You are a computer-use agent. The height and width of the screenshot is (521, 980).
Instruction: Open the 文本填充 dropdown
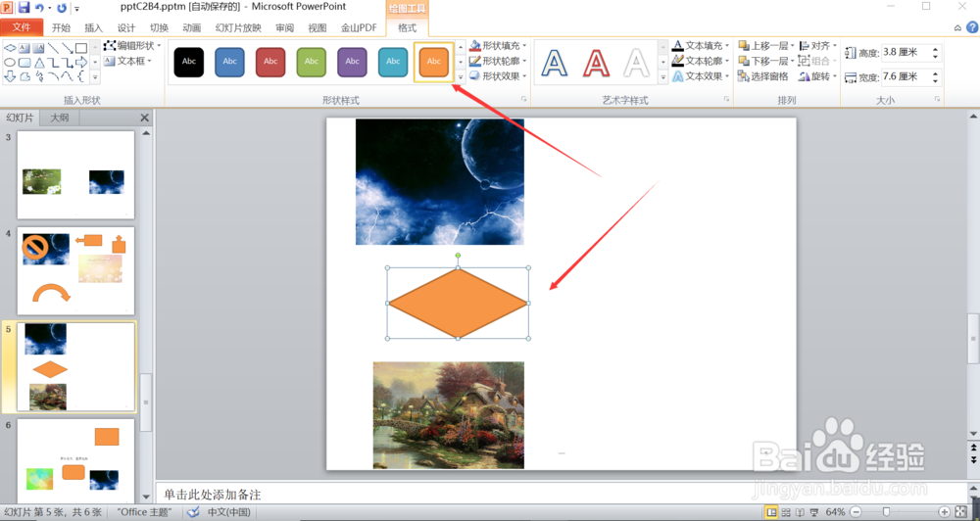click(x=701, y=46)
